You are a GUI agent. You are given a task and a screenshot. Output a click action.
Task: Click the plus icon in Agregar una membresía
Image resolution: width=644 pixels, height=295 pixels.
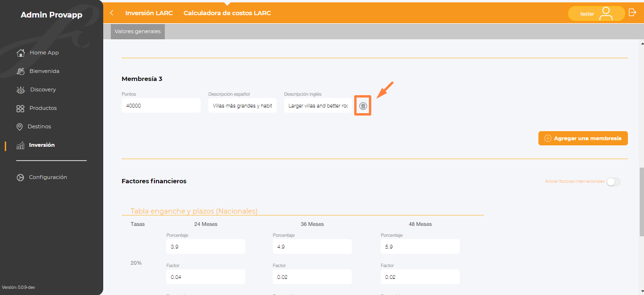tap(548, 138)
